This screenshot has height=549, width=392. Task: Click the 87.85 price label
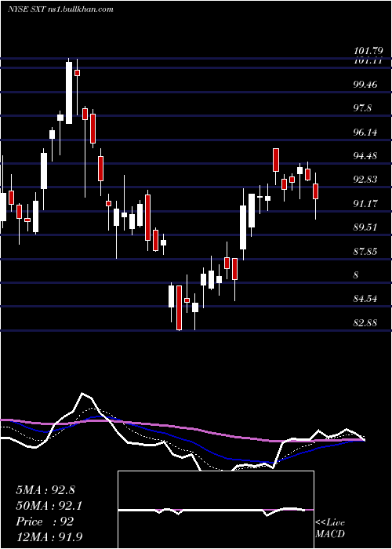point(365,252)
